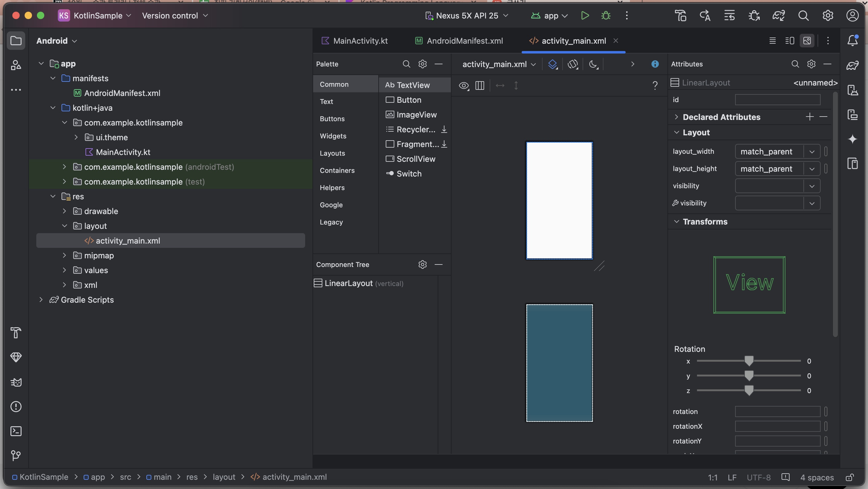
Task: Open the Notifications bell
Action: [853, 41]
